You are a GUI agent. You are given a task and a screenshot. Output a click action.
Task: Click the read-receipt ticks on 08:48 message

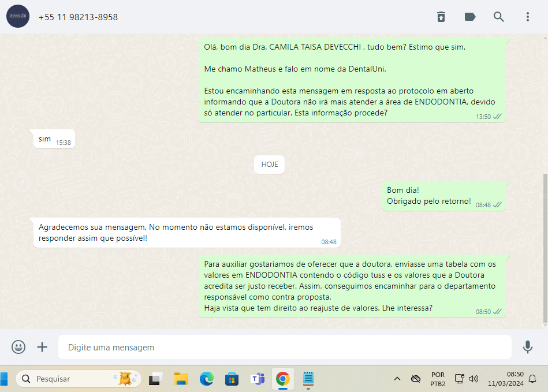point(497,205)
